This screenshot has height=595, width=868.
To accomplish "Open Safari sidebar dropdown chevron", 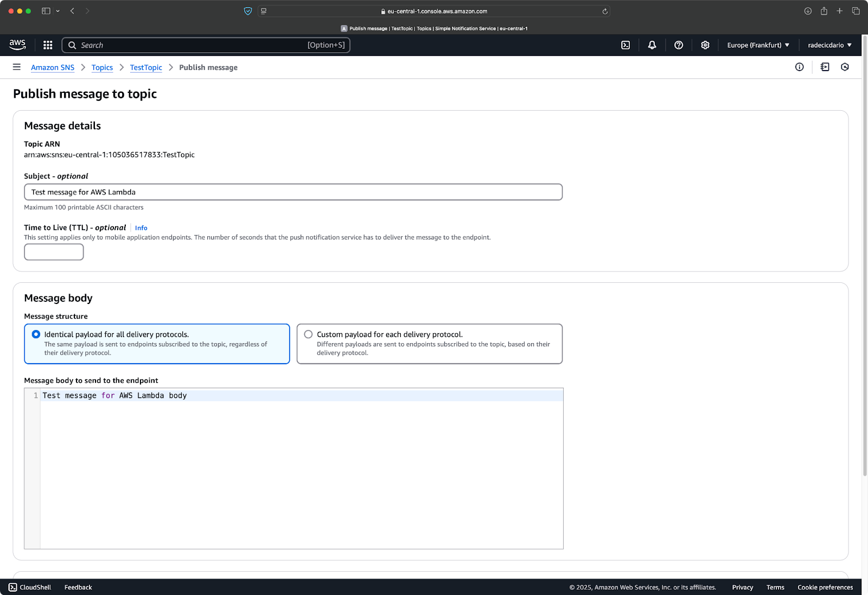I will pos(58,11).
